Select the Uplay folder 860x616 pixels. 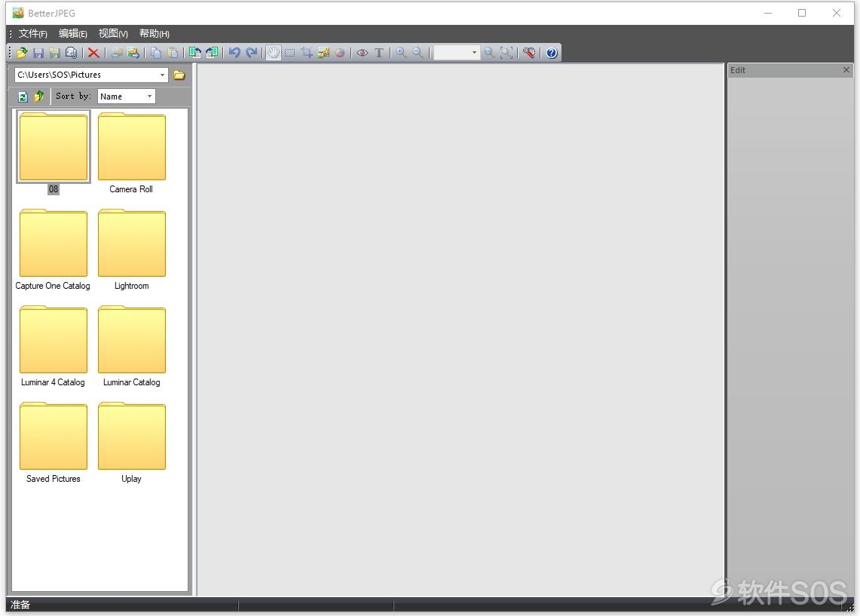coord(132,443)
